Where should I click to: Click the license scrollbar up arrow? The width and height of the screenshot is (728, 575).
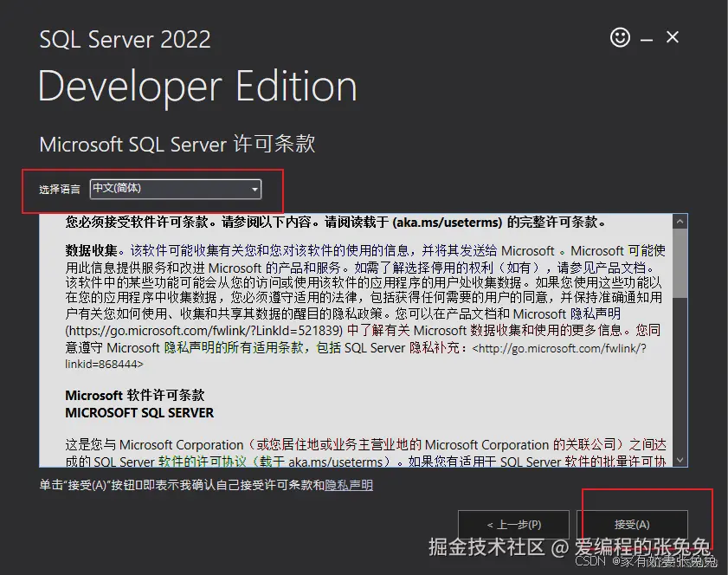(x=680, y=222)
